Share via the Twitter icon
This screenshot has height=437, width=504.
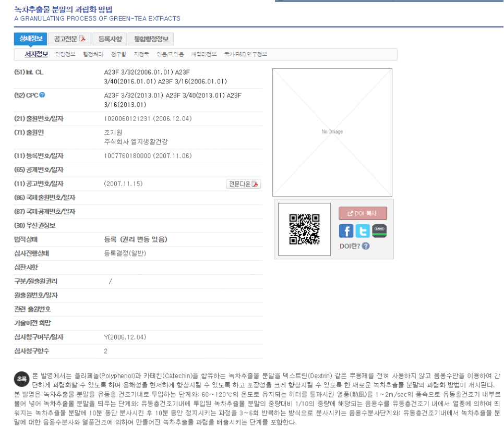pyautogui.click(x=363, y=231)
